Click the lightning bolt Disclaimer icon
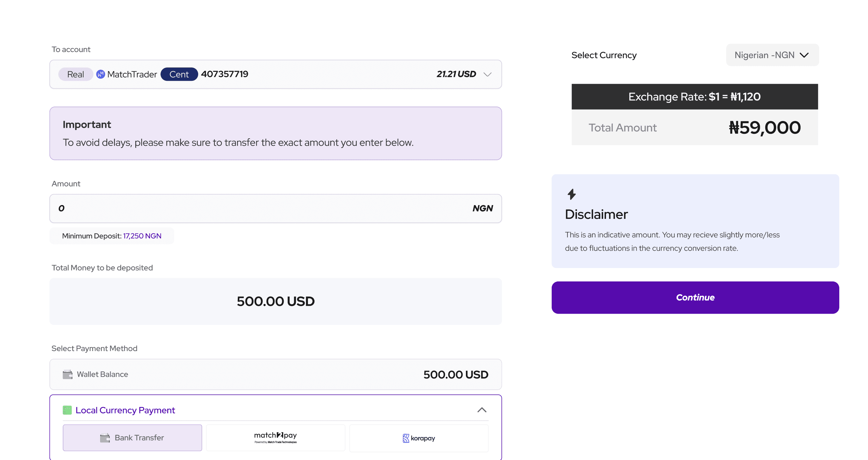The height and width of the screenshot is (460, 868). [x=572, y=194]
